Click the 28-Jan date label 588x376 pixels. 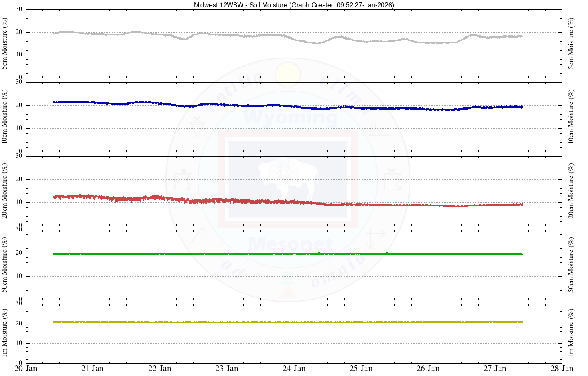coord(562,369)
